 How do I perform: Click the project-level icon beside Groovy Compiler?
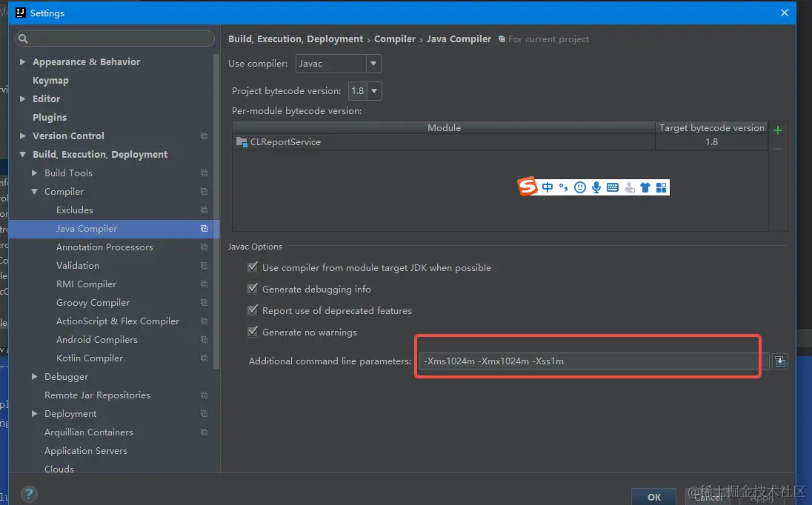point(204,303)
